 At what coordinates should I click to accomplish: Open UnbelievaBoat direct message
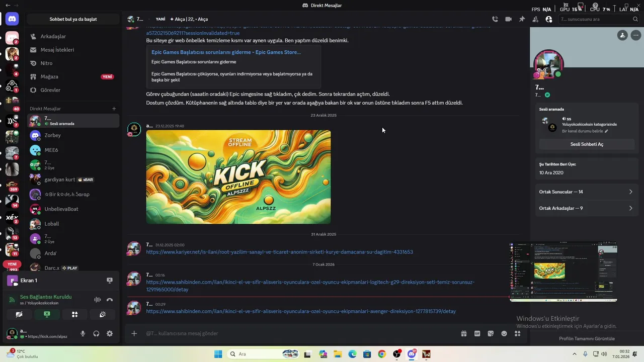73,209
